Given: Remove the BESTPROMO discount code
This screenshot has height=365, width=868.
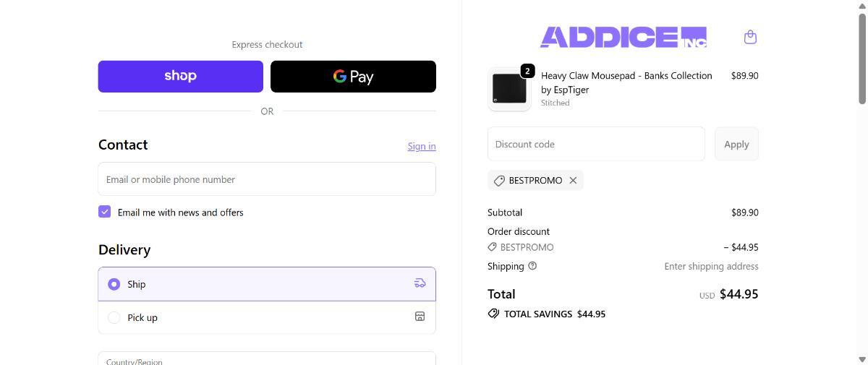Looking at the screenshot, I should pyautogui.click(x=573, y=181).
